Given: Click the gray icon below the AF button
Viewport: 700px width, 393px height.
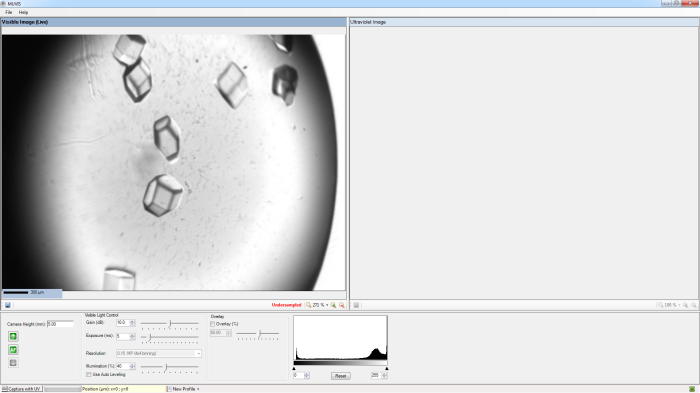Looking at the screenshot, I should pyautogui.click(x=13, y=363).
